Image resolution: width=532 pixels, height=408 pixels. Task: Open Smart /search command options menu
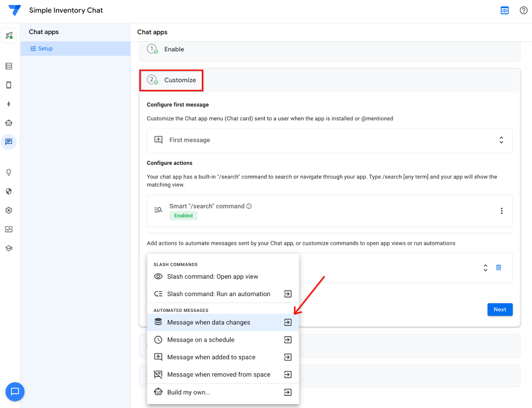point(502,211)
